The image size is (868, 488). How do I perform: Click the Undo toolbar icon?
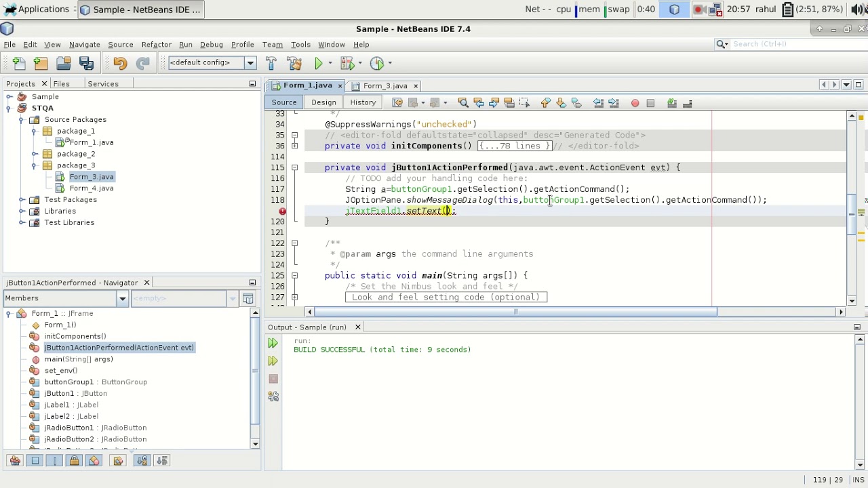(x=120, y=63)
